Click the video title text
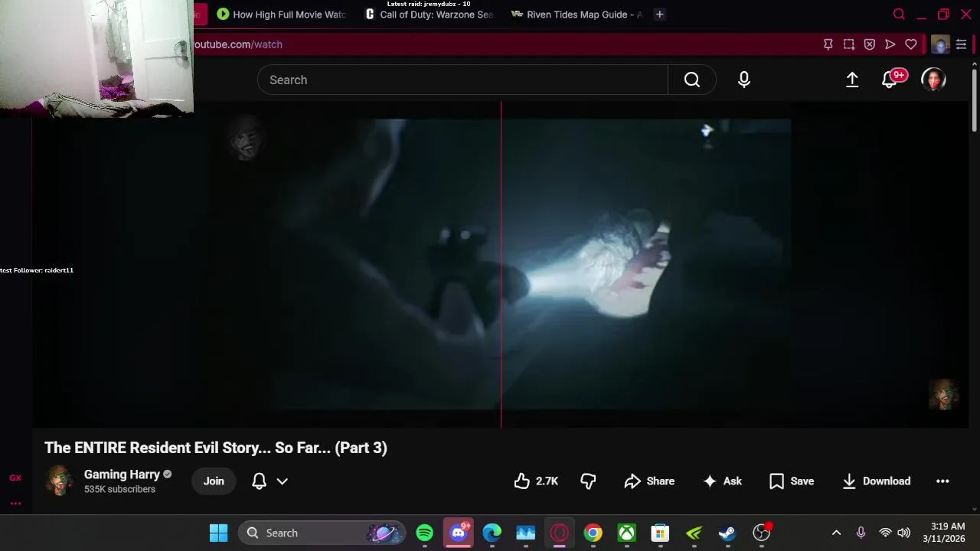Viewport: 980px width, 551px height. [216, 448]
